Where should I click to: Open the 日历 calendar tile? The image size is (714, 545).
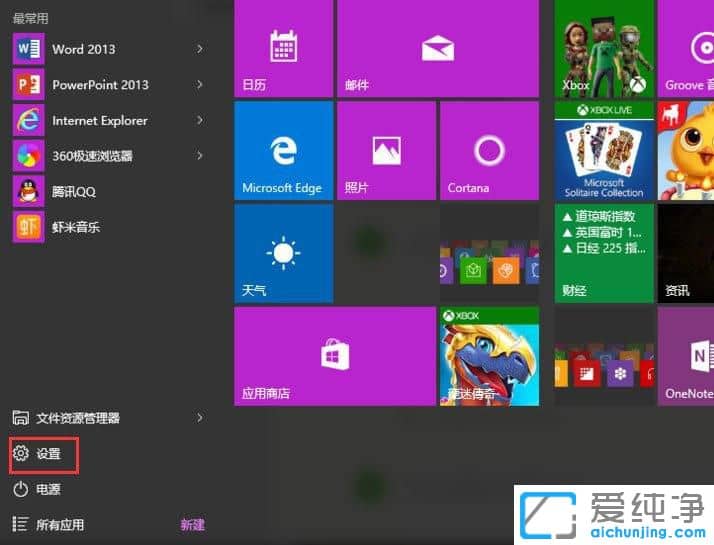tap(283, 48)
